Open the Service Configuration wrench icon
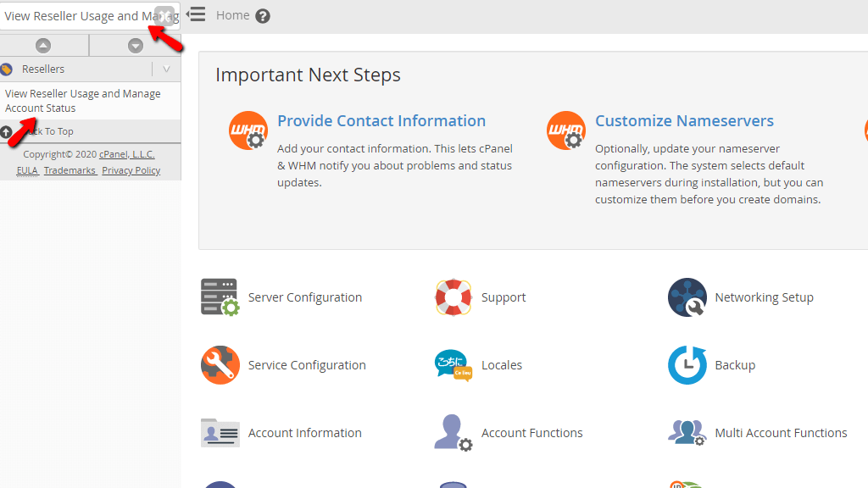The height and width of the screenshot is (488, 868). (x=220, y=365)
